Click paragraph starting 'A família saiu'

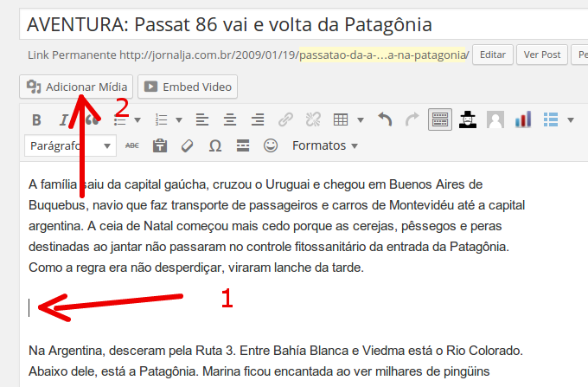pyautogui.click(x=277, y=226)
